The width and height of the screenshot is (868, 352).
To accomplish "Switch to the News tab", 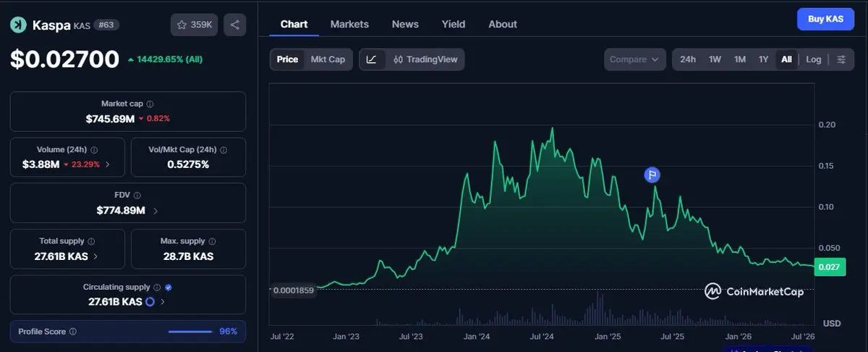I will coord(405,24).
